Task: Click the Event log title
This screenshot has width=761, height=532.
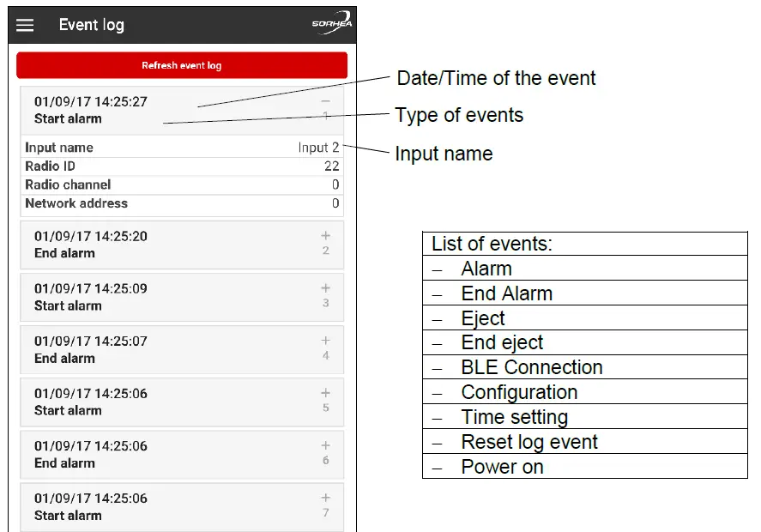Action: point(92,25)
